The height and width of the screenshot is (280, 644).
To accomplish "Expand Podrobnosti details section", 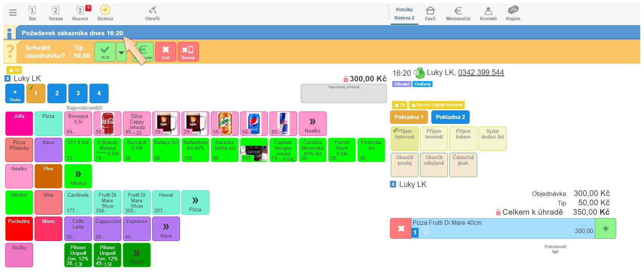I will pyautogui.click(x=555, y=250).
